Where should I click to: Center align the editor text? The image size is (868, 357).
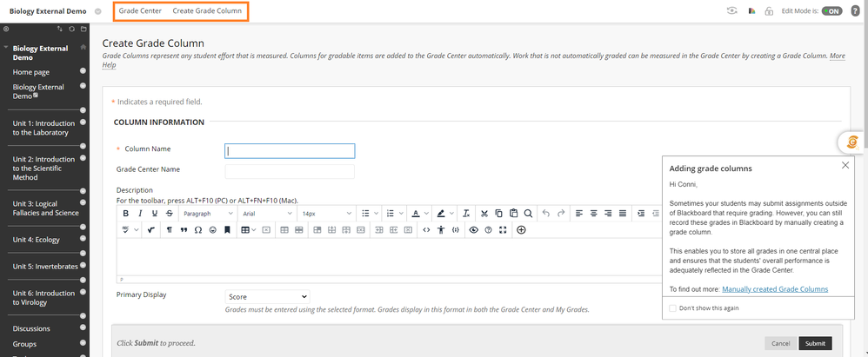[x=593, y=214]
